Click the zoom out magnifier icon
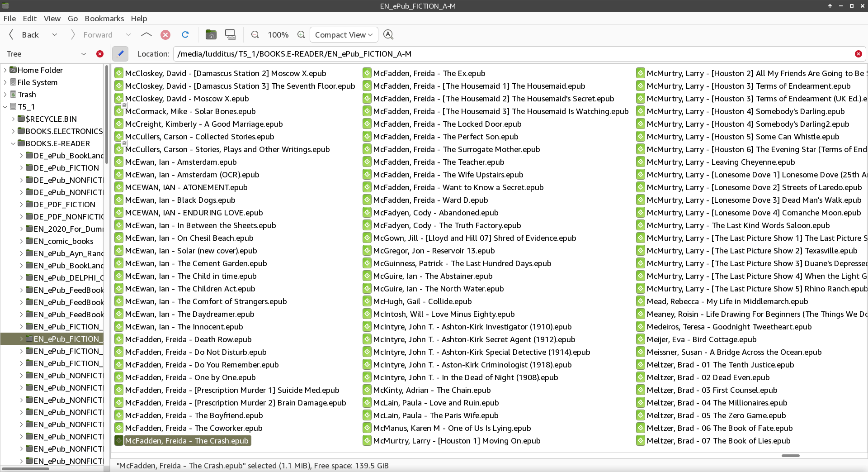Screen dimensions: 868x472 tap(255, 35)
